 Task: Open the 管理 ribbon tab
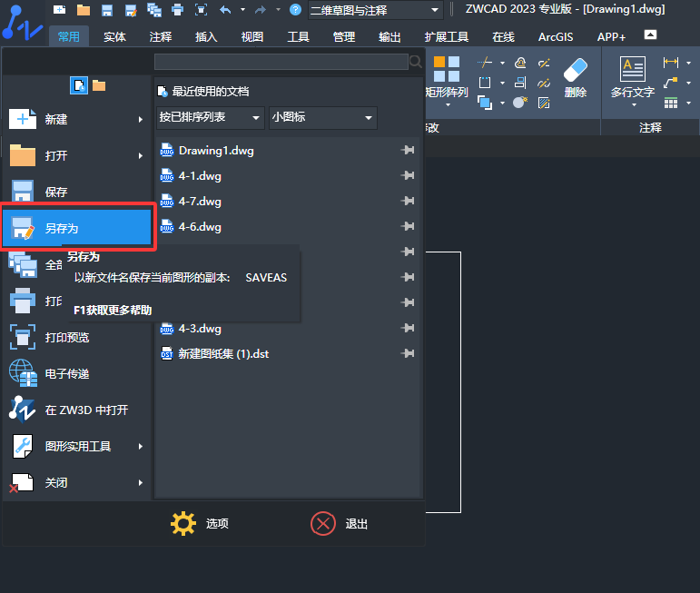tap(344, 36)
